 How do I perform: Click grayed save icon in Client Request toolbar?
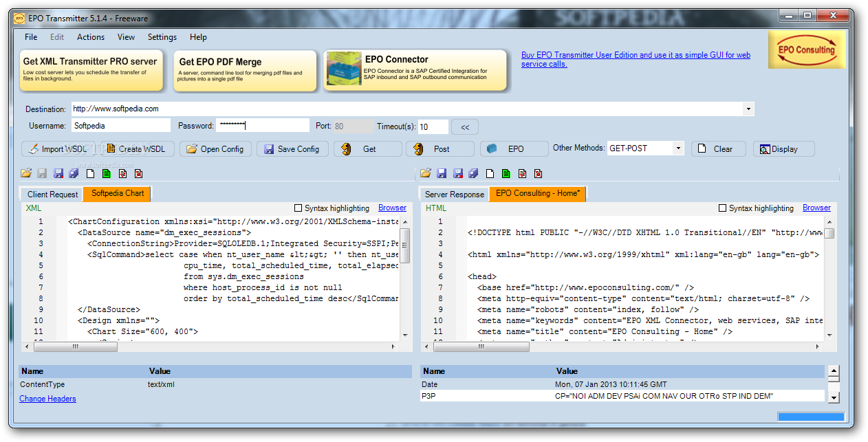point(42,173)
